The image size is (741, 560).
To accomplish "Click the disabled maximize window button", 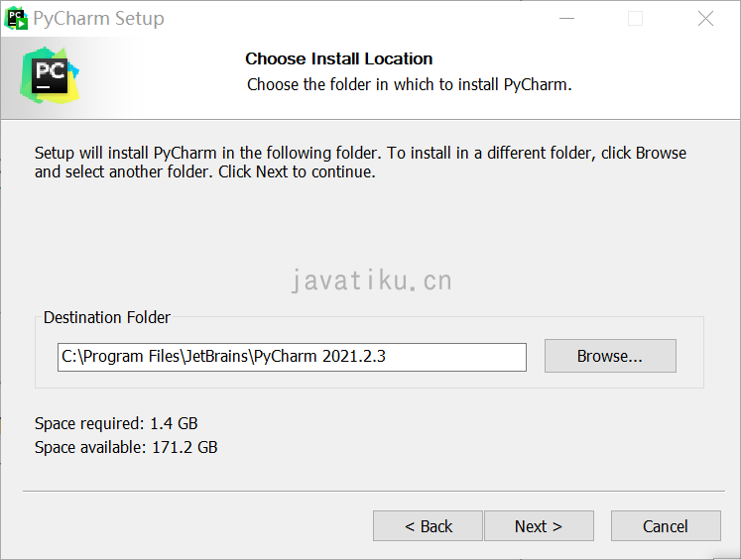I will click(x=635, y=19).
